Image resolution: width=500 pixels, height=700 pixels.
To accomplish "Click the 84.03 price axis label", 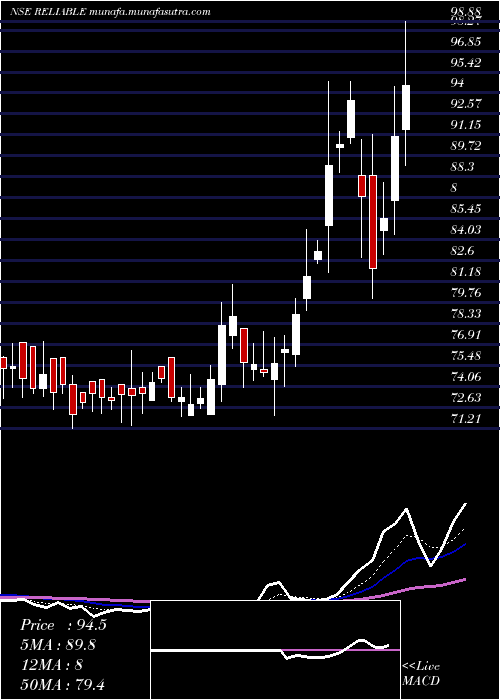I will (x=466, y=229).
